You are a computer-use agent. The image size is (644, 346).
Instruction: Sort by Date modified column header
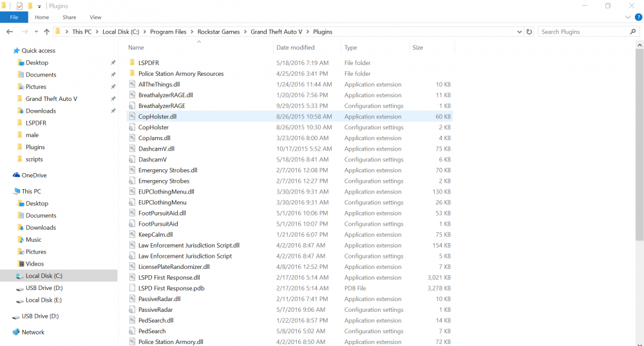click(296, 48)
